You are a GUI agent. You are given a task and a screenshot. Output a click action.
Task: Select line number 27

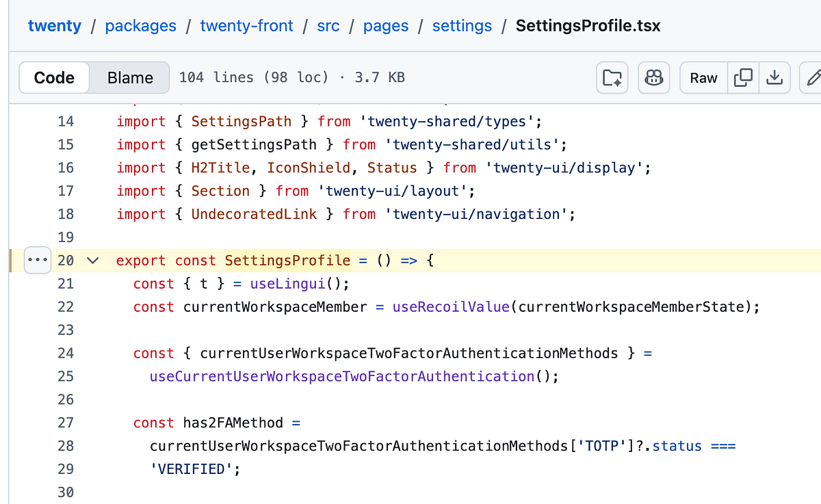pyautogui.click(x=66, y=423)
